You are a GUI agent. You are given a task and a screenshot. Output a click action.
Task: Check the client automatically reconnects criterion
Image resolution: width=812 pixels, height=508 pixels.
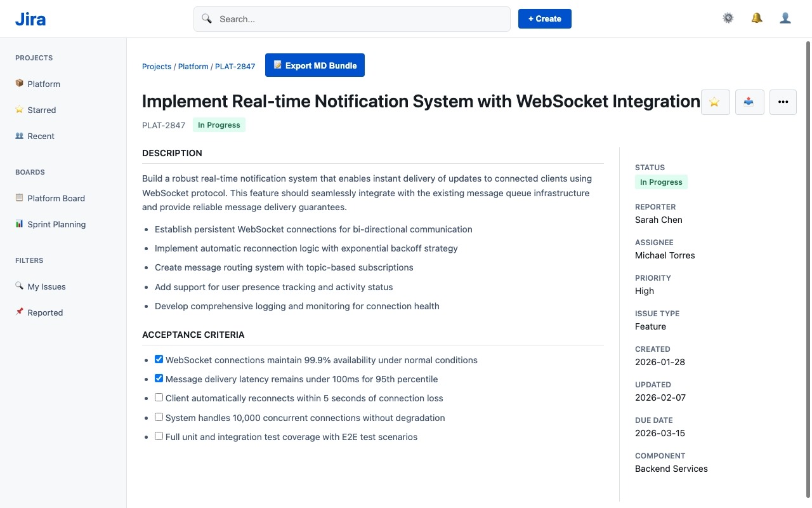point(159,398)
